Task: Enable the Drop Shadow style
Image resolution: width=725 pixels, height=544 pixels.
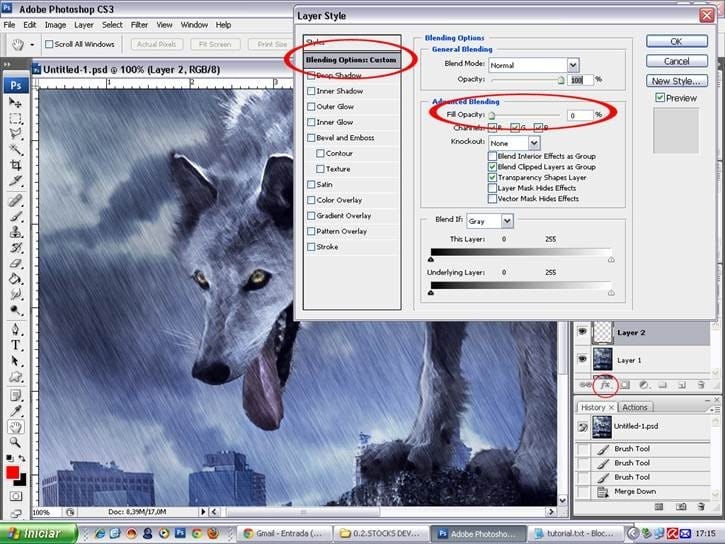Action: (x=311, y=75)
